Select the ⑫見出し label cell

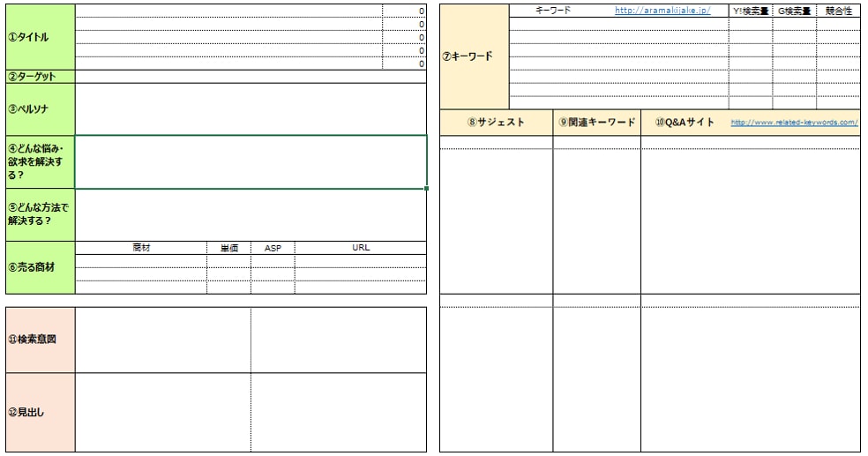[41, 412]
